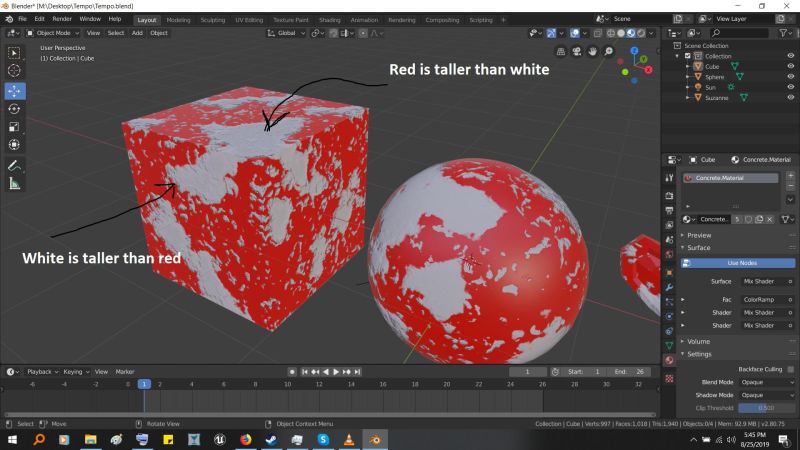The height and width of the screenshot is (450, 800).
Task: Open the Texture properties tab icon
Action: 669,378
